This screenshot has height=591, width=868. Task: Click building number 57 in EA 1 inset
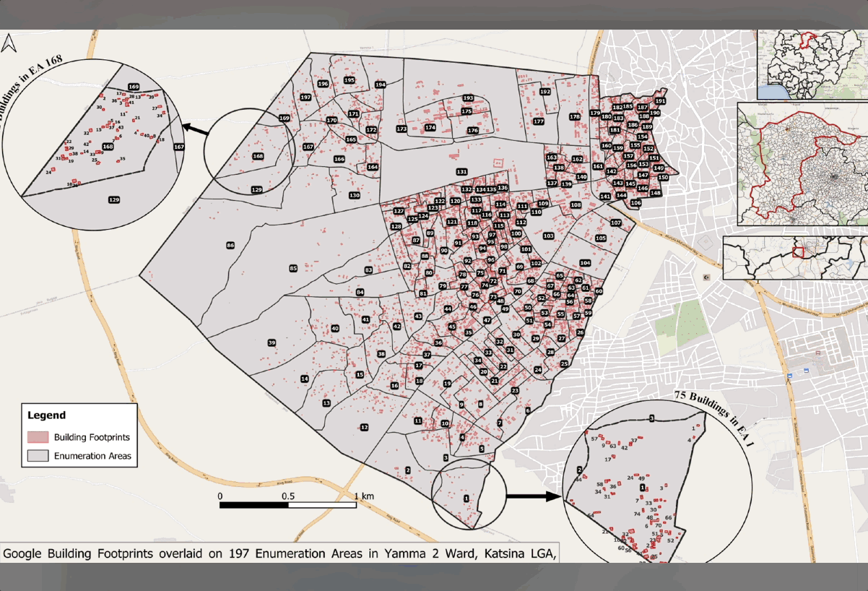tap(594, 439)
